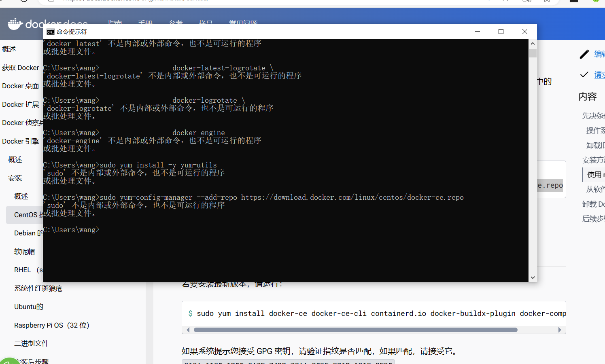Viewport: 605px width, 364px height.
Task: Select Ubuntu的 install page in sidebar
Action: [29, 307]
